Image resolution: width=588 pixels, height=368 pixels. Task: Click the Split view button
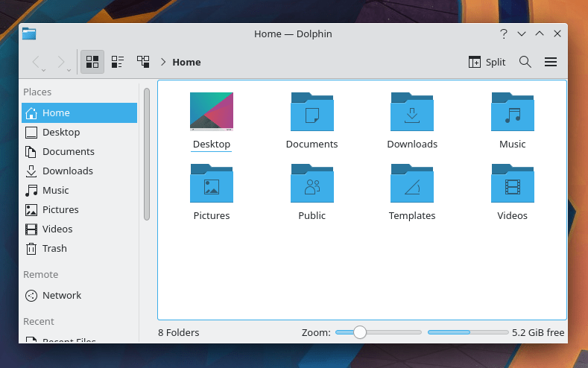487,62
